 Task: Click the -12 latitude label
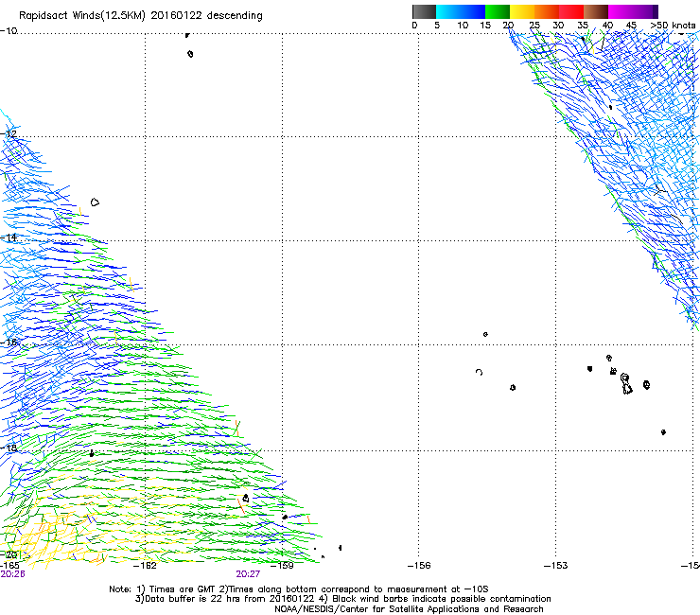[x=9, y=134]
